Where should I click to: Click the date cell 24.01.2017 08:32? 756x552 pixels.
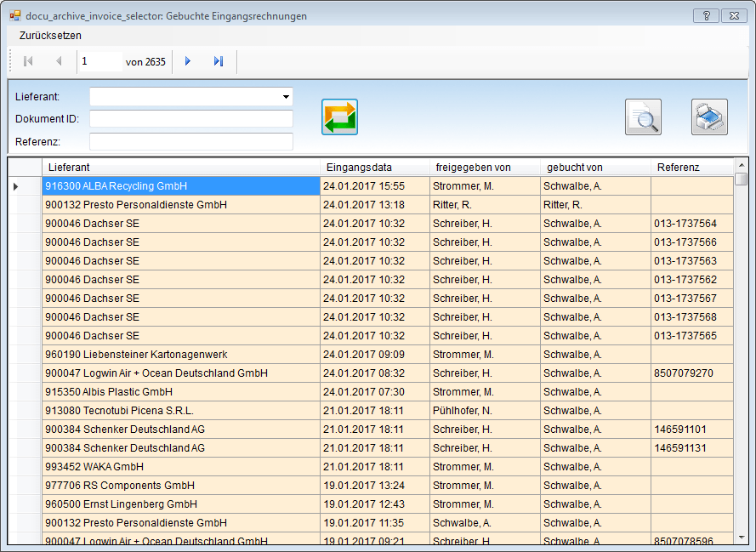375,373
